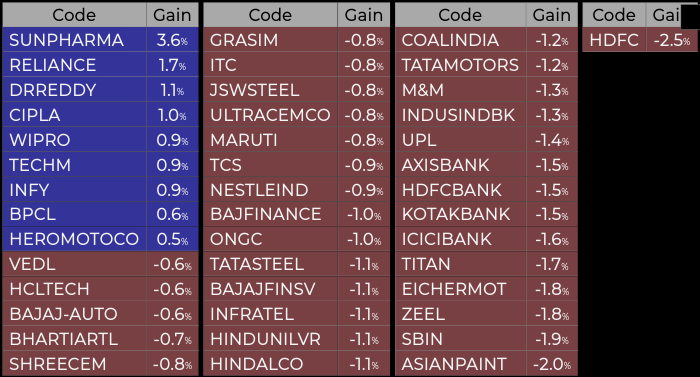Select the HDFC code cell
The width and height of the screenshot is (700, 377).
614,40
